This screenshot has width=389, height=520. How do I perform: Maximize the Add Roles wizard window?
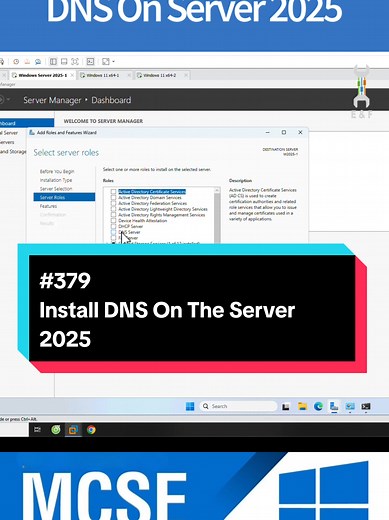(x=284, y=132)
